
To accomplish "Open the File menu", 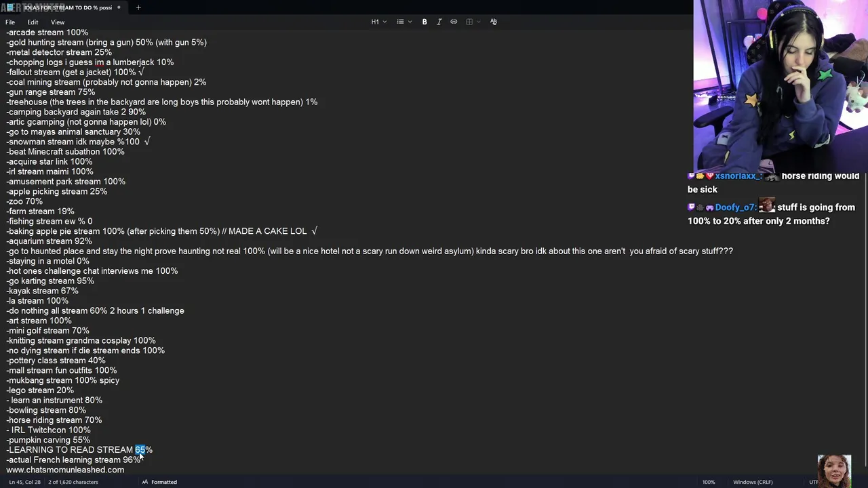I will pyautogui.click(x=10, y=22).
